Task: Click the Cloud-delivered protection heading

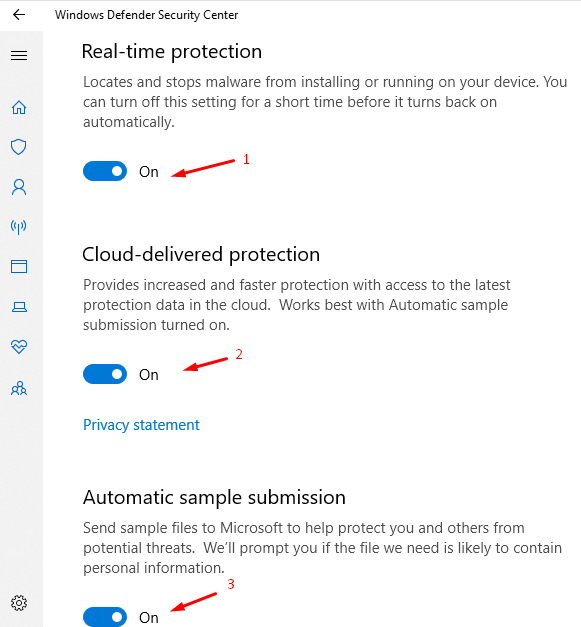Action: [201, 255]
